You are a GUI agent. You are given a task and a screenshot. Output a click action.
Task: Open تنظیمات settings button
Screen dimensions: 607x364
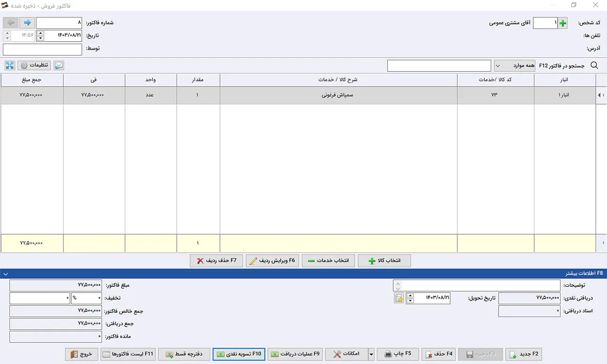35,65
